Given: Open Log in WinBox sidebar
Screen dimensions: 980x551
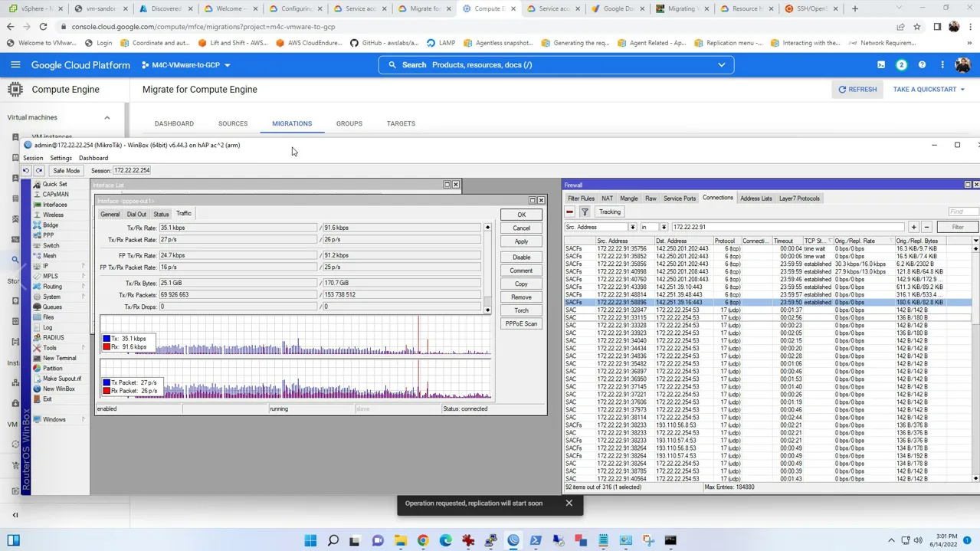Looking at the screenshot, I should point(48,327).
